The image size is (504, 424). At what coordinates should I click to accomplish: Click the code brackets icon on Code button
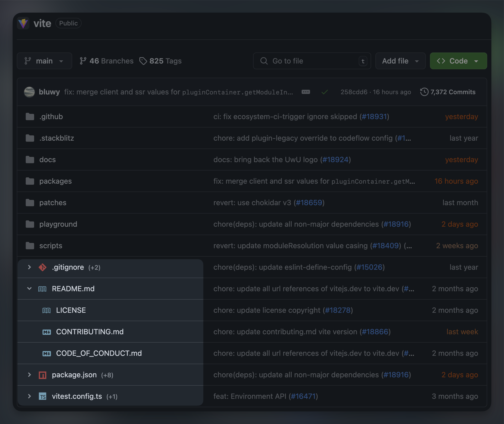441,61
